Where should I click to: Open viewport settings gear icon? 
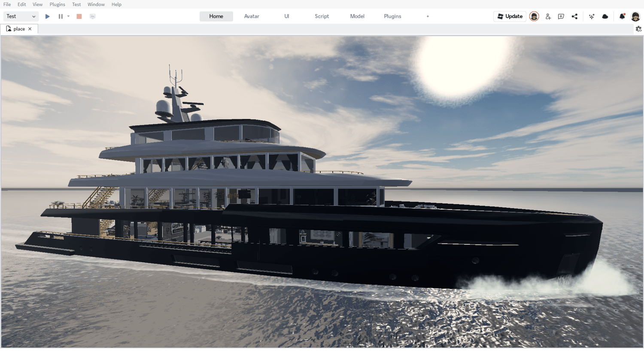tap(638, 29)
